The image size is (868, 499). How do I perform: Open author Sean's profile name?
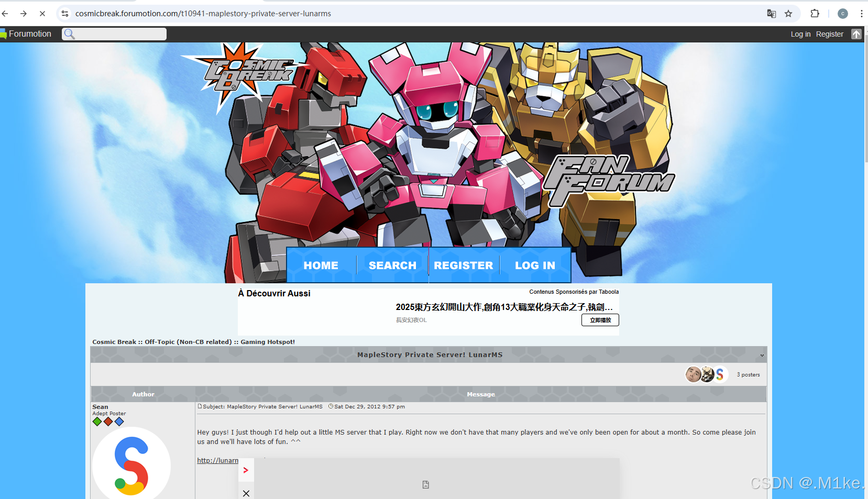[100, 407]
